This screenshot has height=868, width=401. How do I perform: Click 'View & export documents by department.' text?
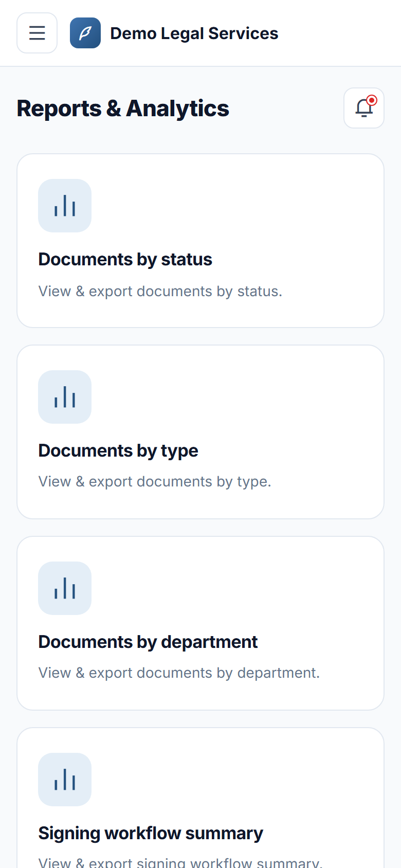click(x=179, y=673)
